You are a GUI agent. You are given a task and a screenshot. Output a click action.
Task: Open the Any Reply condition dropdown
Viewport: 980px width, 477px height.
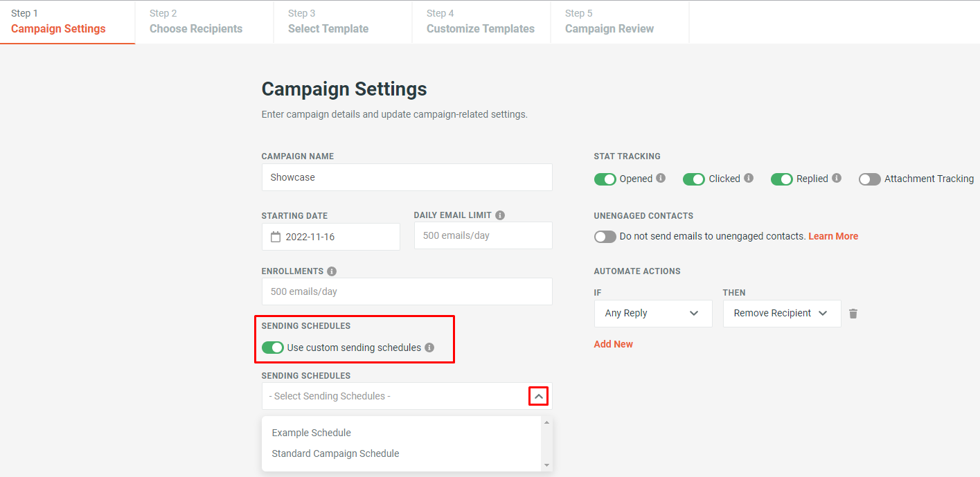tap(652, 314)
